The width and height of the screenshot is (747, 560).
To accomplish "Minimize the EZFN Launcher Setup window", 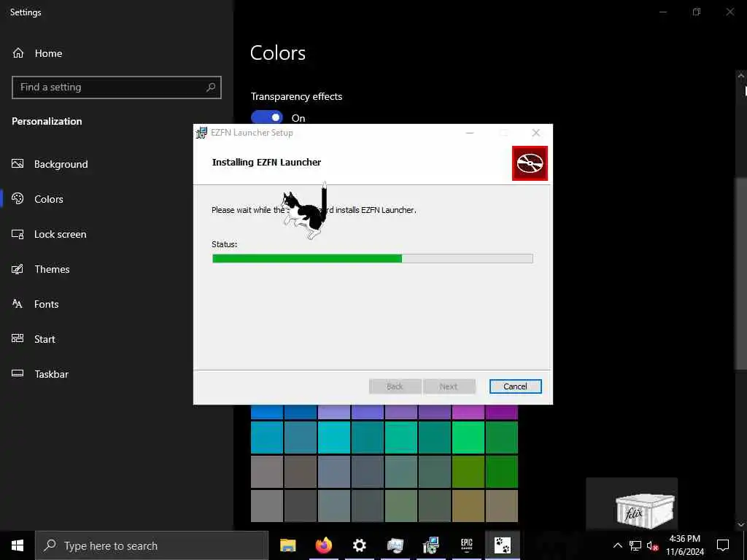I will click(x=470, y=133).
